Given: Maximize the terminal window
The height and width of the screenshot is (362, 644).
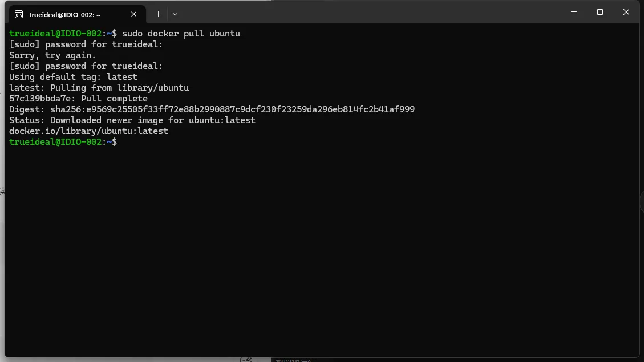Looking at the screenshot, I should coord(600,12).
